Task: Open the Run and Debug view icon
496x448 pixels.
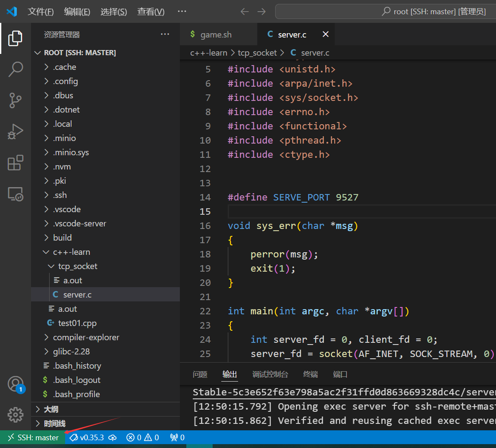Action: coord(15,131)
